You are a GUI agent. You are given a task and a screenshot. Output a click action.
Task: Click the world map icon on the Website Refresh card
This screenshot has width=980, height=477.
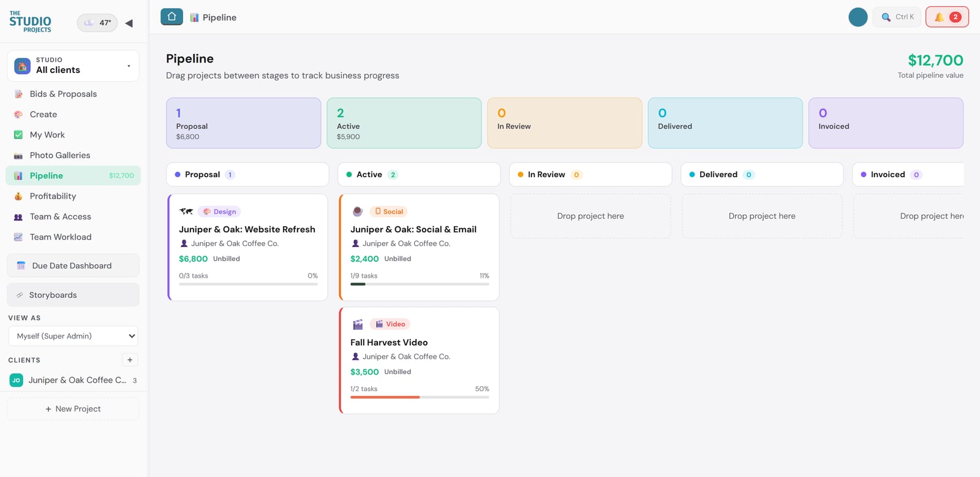[186, 212]
